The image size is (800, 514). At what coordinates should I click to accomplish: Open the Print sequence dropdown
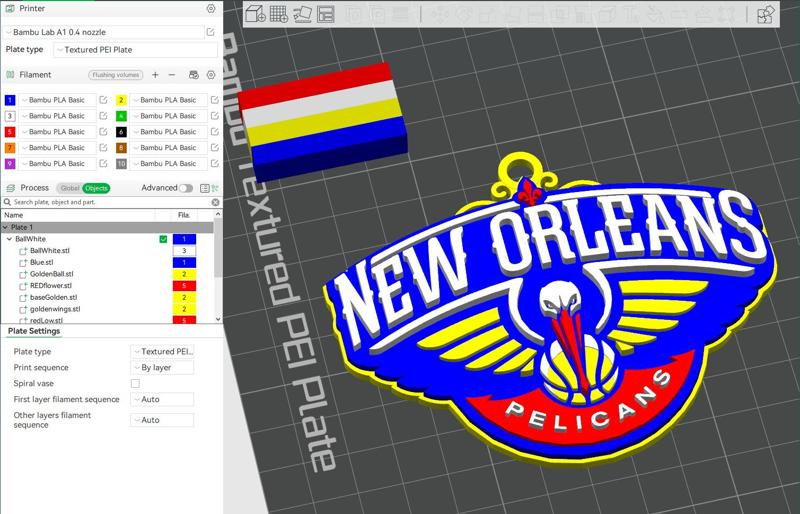(162, 368)
